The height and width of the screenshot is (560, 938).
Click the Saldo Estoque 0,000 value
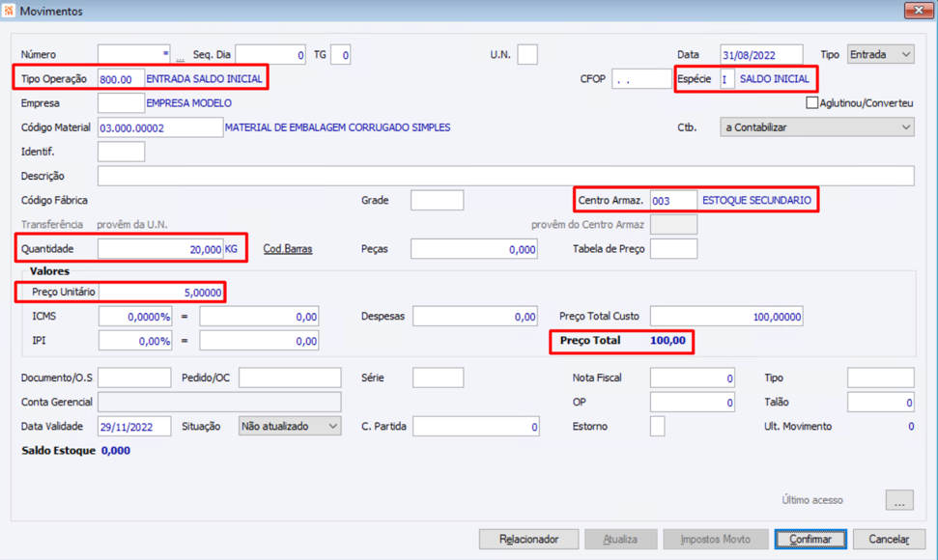coord(116,451)
